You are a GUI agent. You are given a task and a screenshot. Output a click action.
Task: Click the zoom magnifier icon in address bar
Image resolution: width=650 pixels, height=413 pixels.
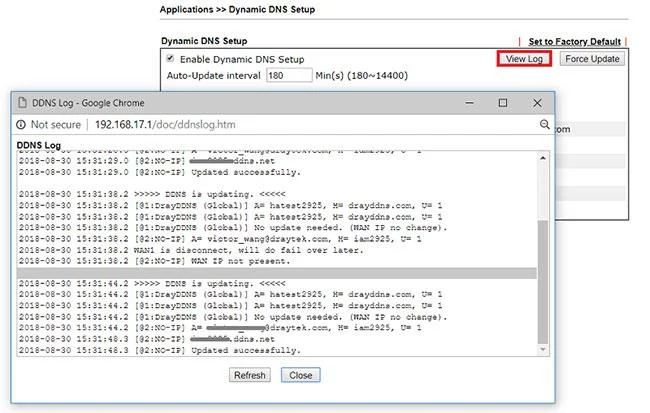click(x=544, y=124)
